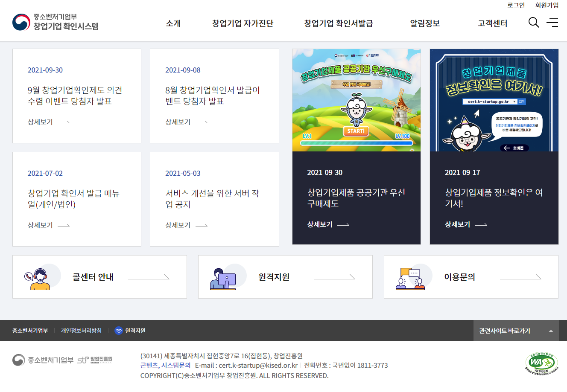The height and width of the screenshot is (392, 567).
Task: Select 창업기업 자가진단 from the navigation
Action: click(x=243, y=24)
